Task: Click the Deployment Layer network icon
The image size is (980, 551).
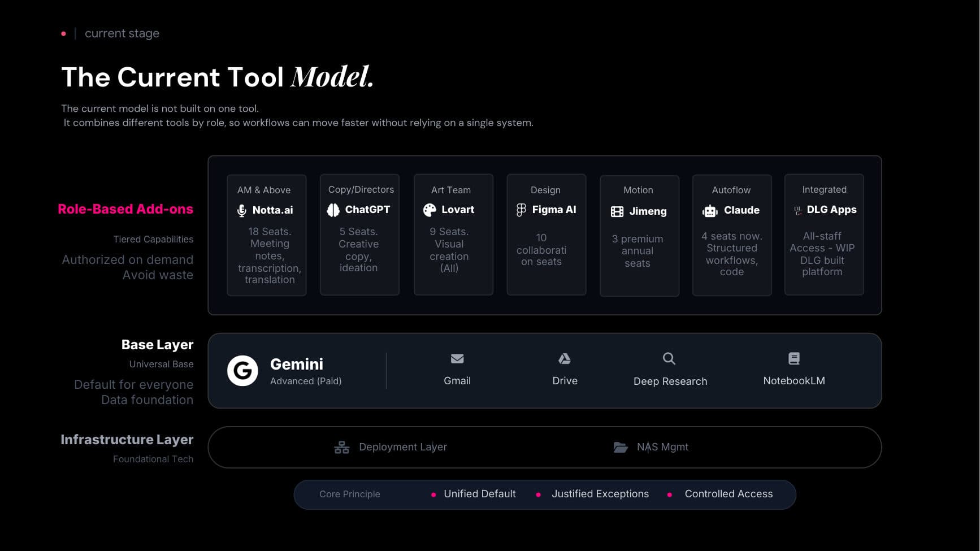Action: tap(341, 446)
